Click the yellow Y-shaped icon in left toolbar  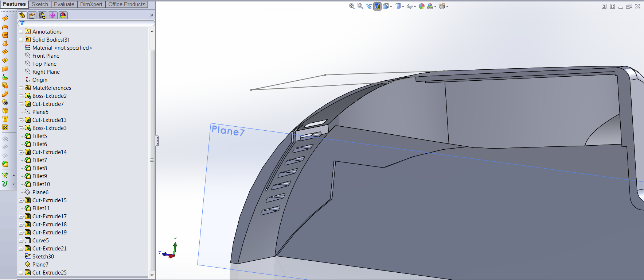[5, 119]
